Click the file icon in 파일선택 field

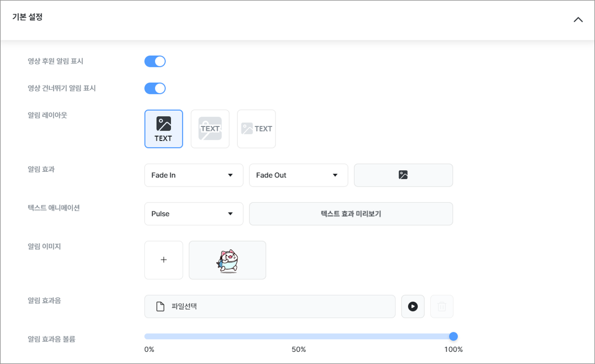pyautogui.click(x=160, y=306)
